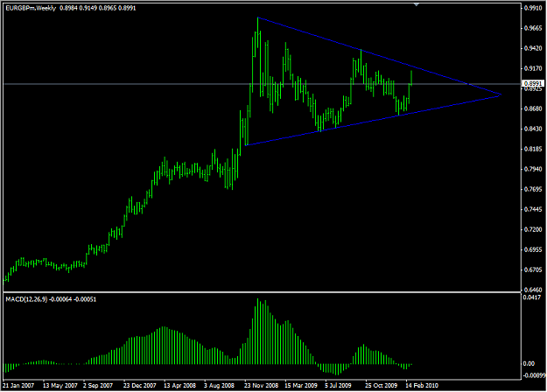The height and width of the screenshot is (392, 547).
Task: Click the 23 Nov 2008 date label
Action: coord(262,385)
